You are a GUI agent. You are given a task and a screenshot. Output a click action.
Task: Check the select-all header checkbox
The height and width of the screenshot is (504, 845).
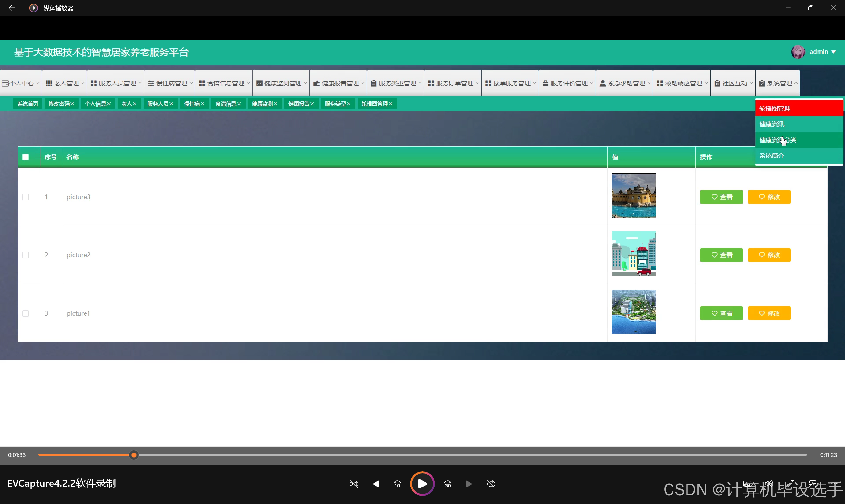(25, 157)
